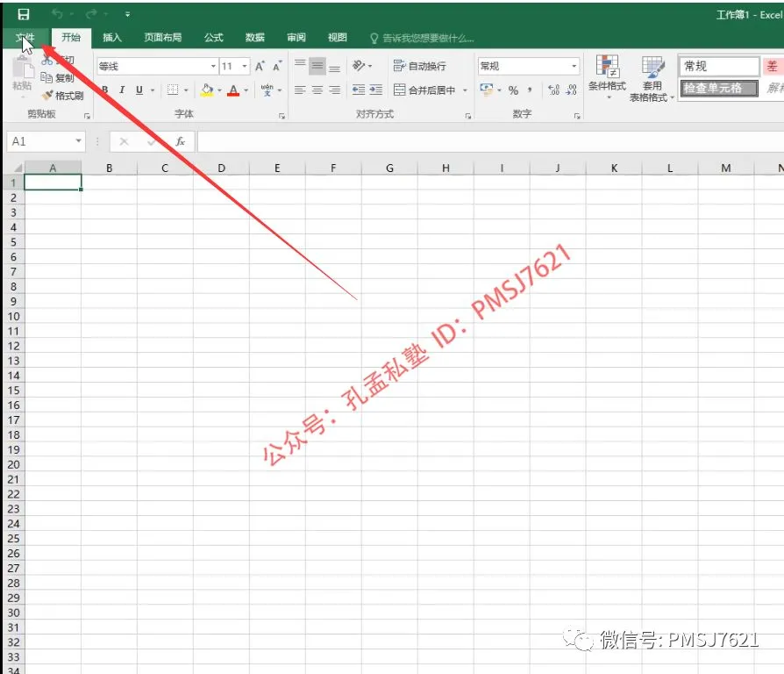The width and height of the screenshot is (784, 674).
Task: Increase indent
Action: (376, 90)
